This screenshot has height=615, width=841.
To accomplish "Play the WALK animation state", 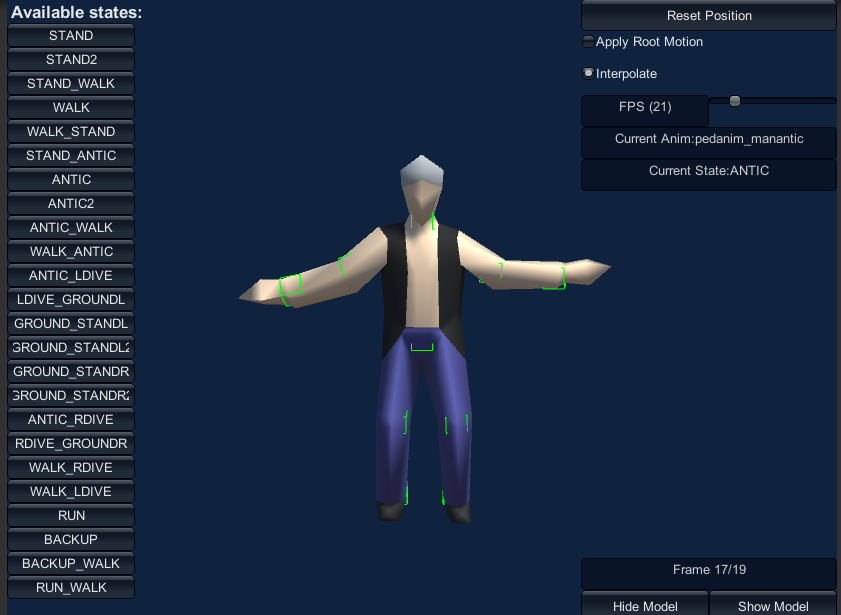I will (71, 108).
